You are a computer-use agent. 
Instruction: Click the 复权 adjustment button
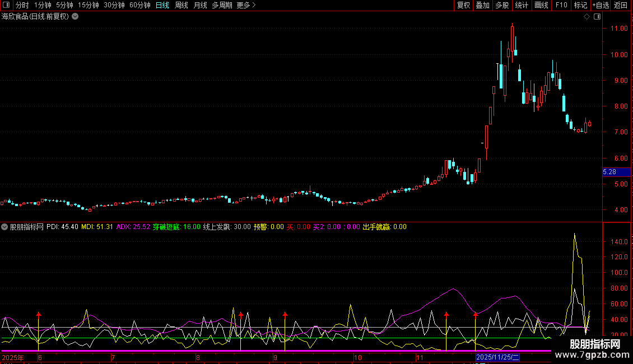pos(463,5)
